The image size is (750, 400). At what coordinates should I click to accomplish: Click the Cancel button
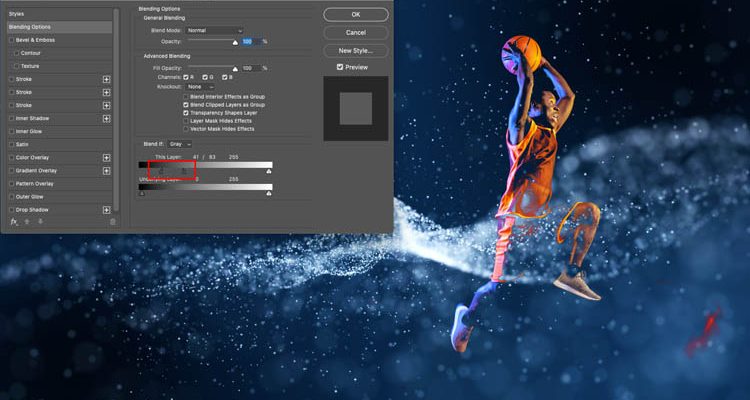(356, 33)
